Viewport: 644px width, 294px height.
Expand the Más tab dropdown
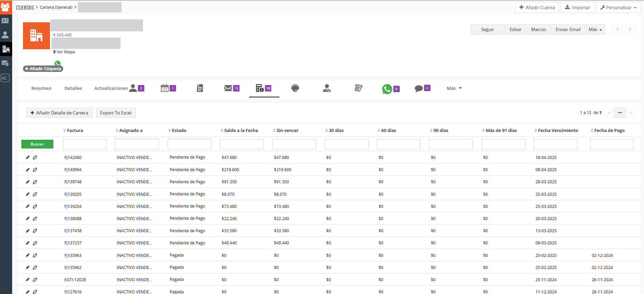454,88
